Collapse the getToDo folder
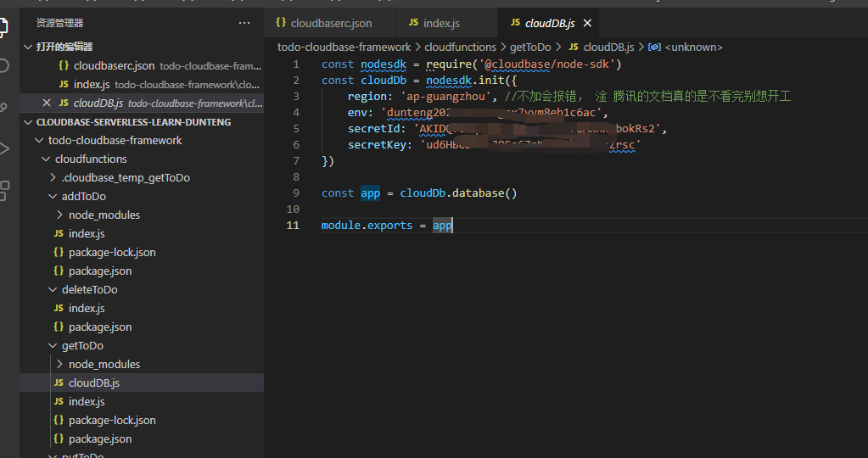The width and height of the screenshot is (868, 458). tap(53, 346)
